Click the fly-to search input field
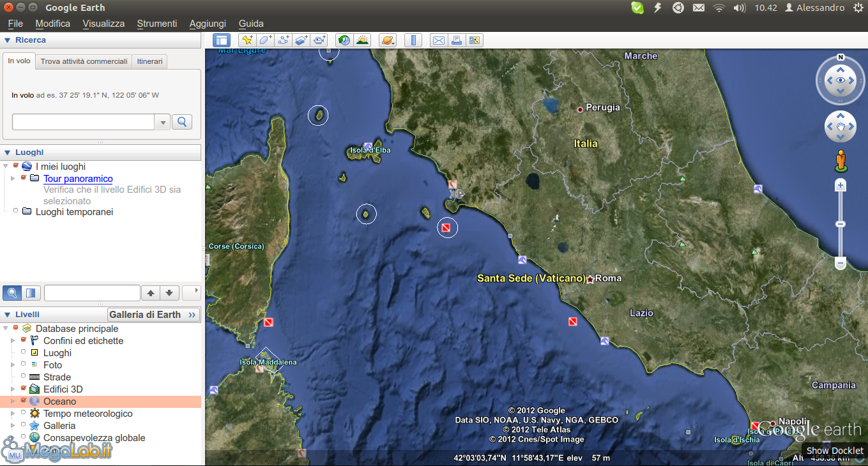Viewport: 868px width, 466px height. tap(83, 122)
